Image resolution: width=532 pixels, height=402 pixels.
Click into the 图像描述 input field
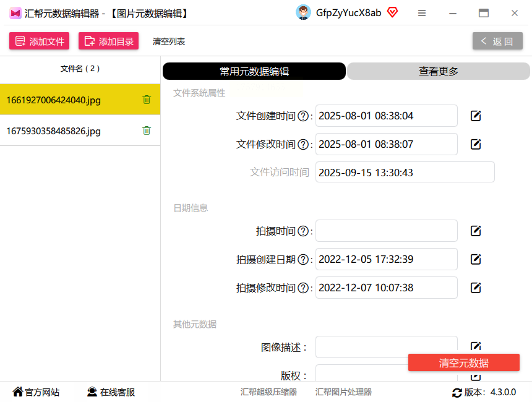[x=387, y=347]
